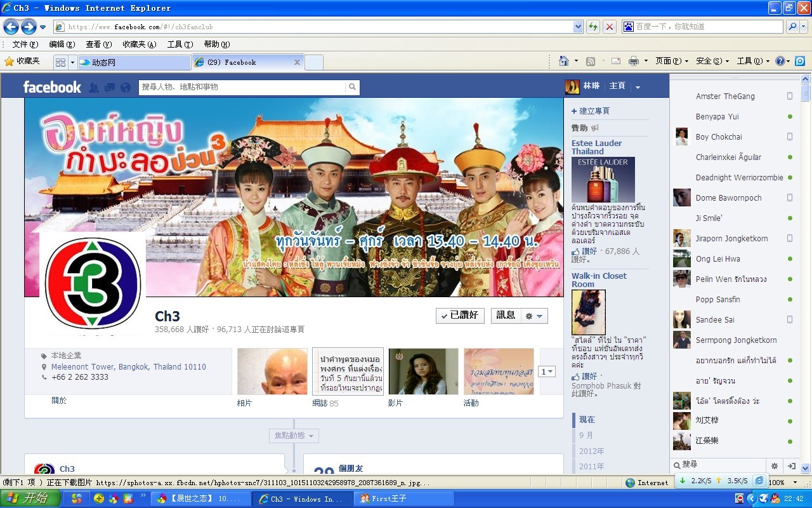812x508 pixels.
Task: Go back with the browser Back arrow
Action: [x=11, y=27]
